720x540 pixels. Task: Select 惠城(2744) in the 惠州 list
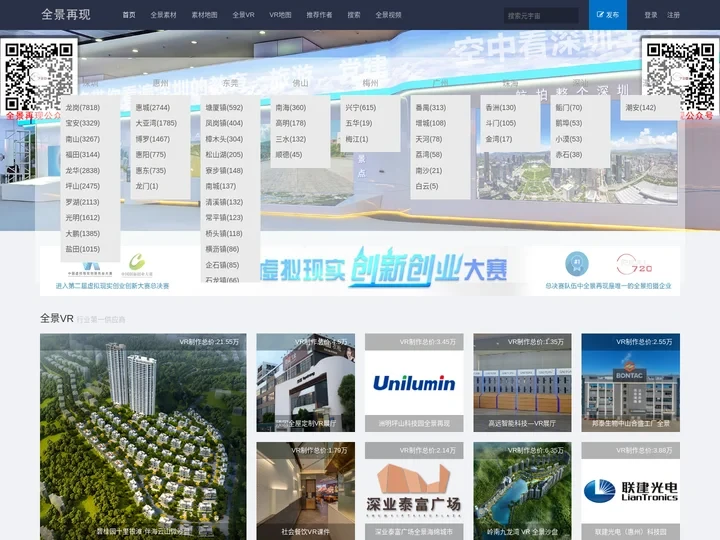[x=152, y=107]
